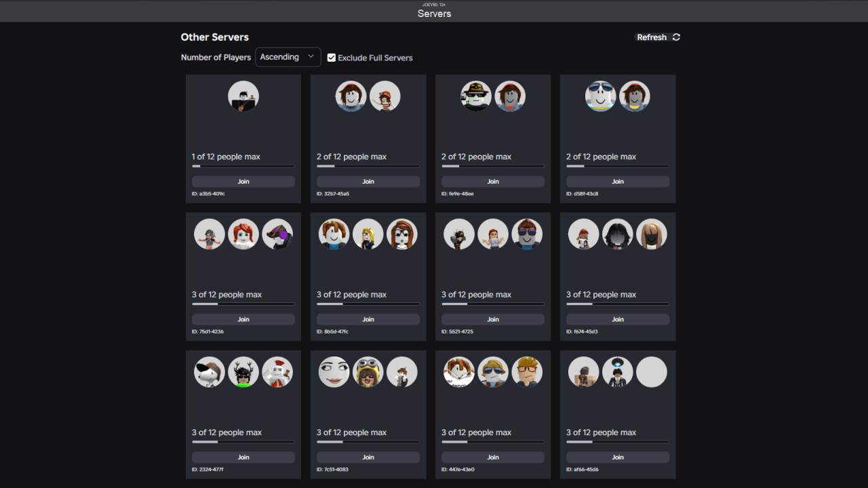Screen dimensions: 868x488
Task: Click the antlers avatar in server 2324-477f
Action: [243, 372]
